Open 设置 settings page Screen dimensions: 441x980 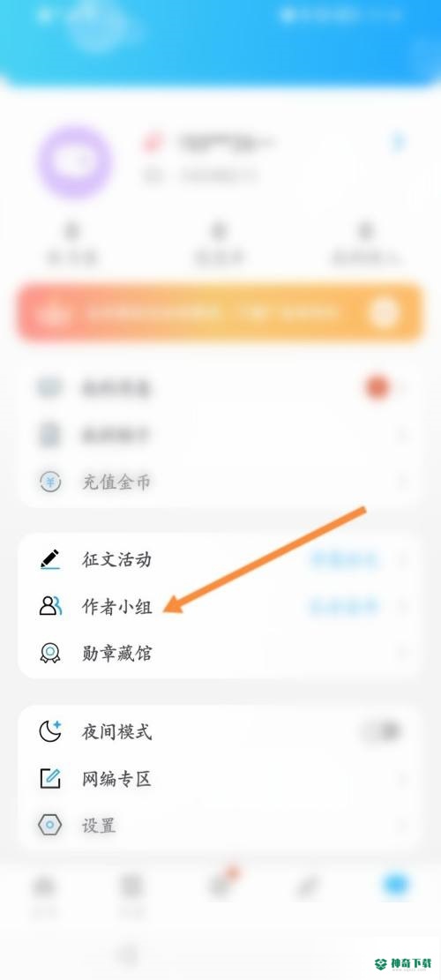coord(220,826)
